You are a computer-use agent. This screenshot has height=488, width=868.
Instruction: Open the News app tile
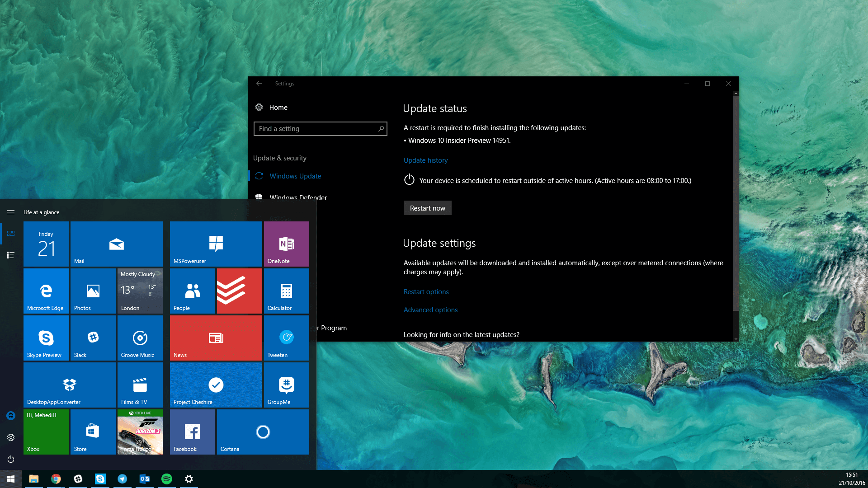(x=216, y=338)
